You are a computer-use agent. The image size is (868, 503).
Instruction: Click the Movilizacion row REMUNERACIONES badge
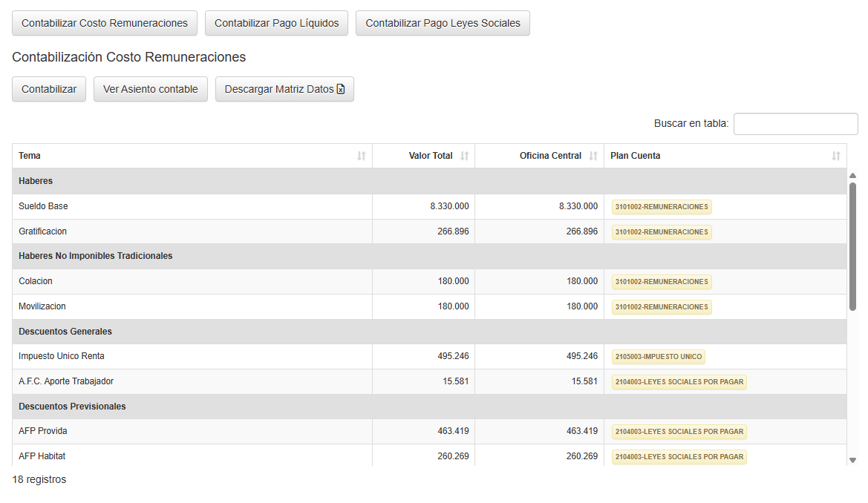click(x=662, y=307)
